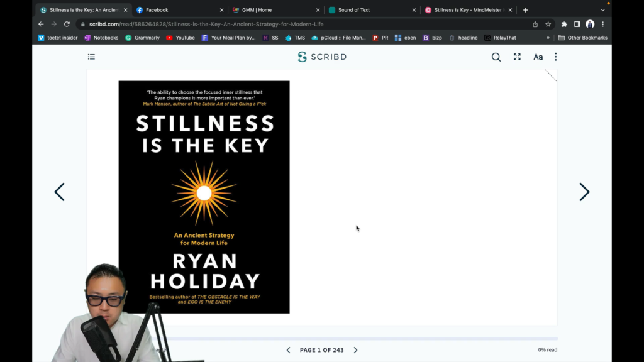Click the Scribd search magnifier icon
Viewport: 644px width, 362px height.
[x=496, y=57]
